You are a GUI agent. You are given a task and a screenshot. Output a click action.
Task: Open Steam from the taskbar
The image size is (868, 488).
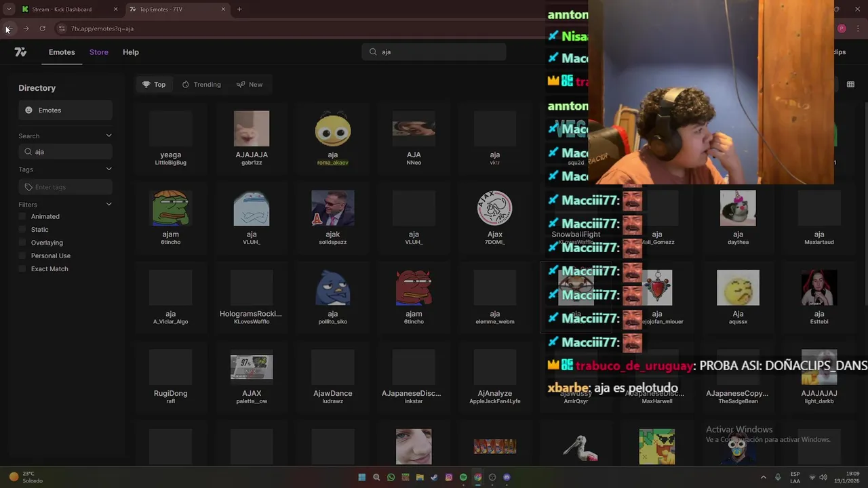pyautogui.click(x=434, y=477)
